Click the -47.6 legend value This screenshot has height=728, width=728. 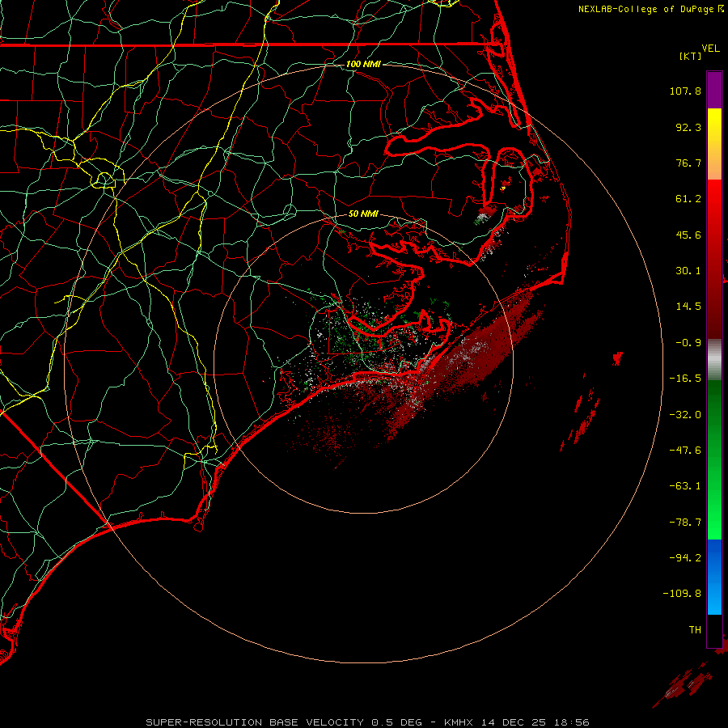[x=685, y=451]
